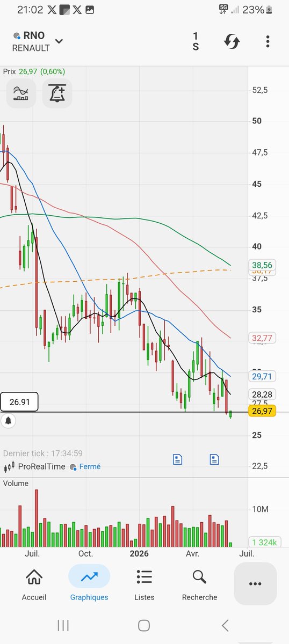The height and width of the screenshot is (644, 289).
Task: Tap the current price tag 26,97
Action: [262, 412]
